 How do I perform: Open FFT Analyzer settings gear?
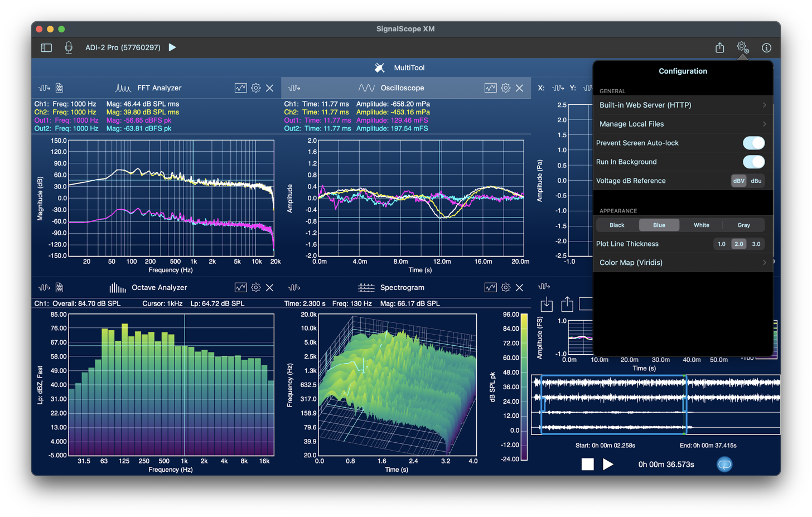click(x=256, y=88)
